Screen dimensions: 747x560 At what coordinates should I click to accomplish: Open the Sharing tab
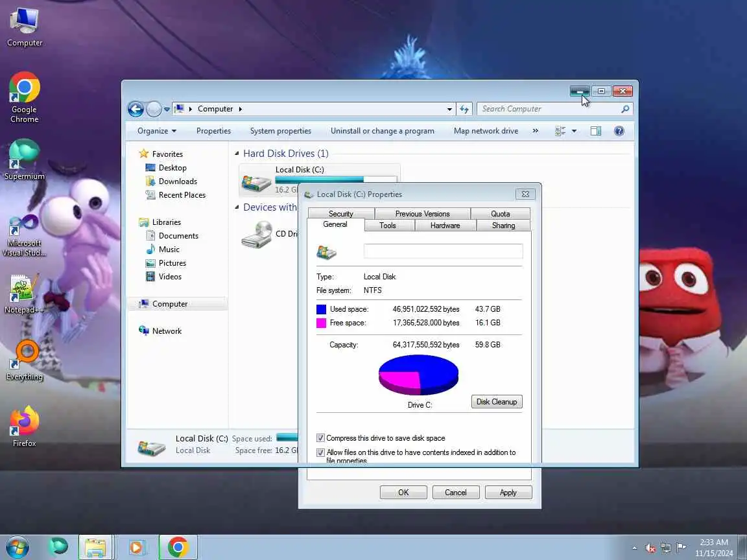pos(503,226)
